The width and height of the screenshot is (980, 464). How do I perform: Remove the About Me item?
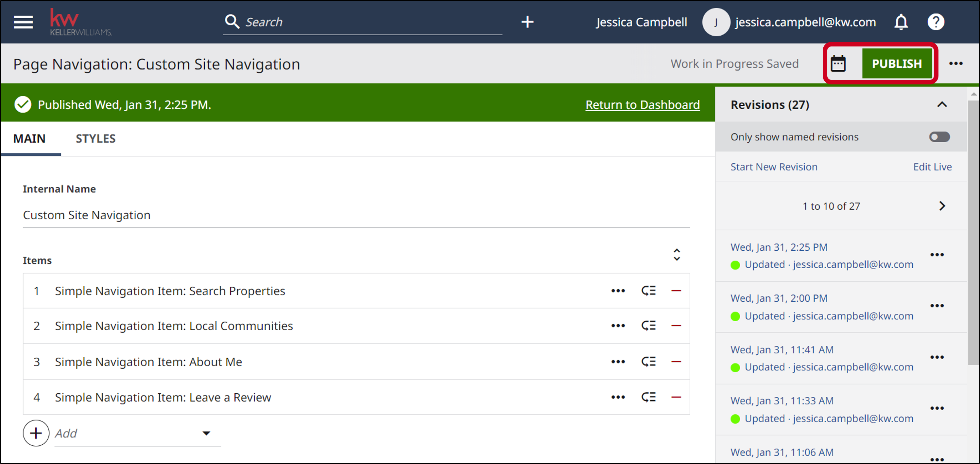tap(676, 362)
